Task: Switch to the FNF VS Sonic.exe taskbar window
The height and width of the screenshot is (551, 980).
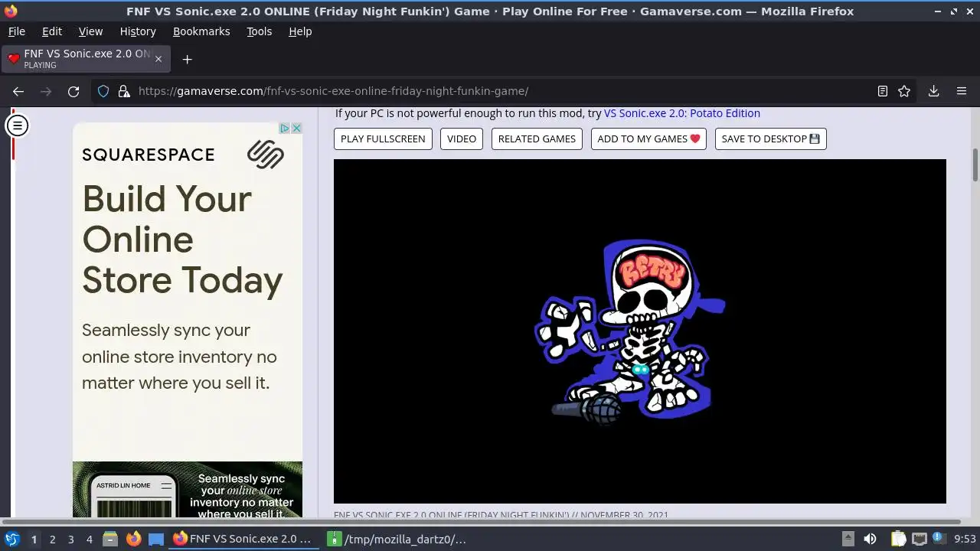Action: pyautogui.click(x=245, y=539)
